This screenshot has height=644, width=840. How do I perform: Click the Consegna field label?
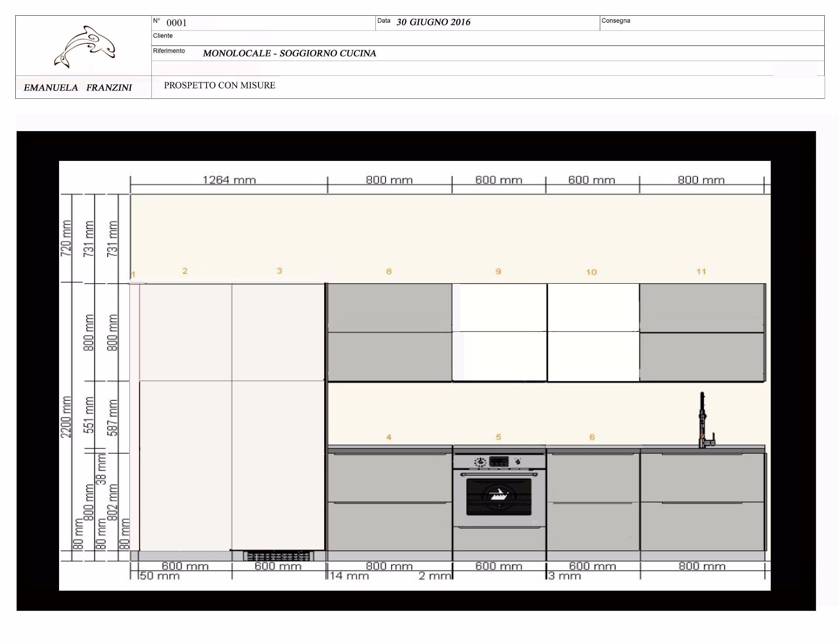pos(616,21)
